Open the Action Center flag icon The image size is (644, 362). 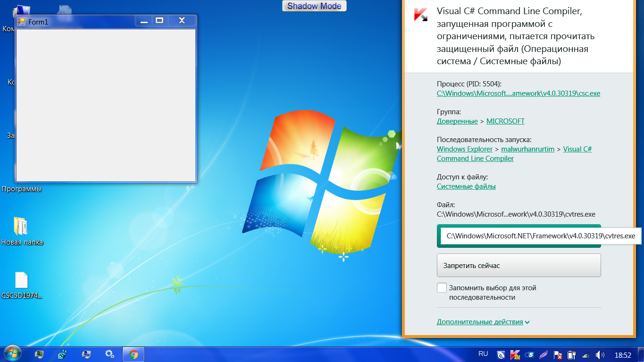coord(558,354)
